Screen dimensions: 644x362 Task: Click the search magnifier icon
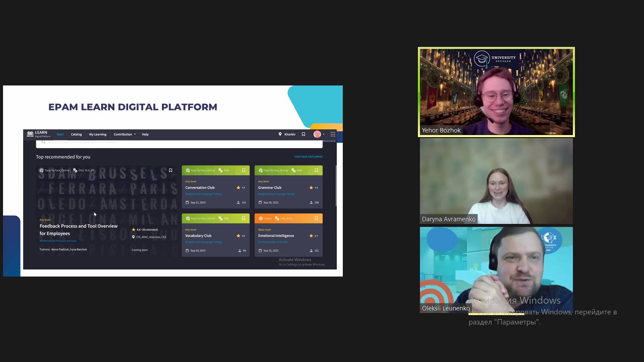[43, 142]
